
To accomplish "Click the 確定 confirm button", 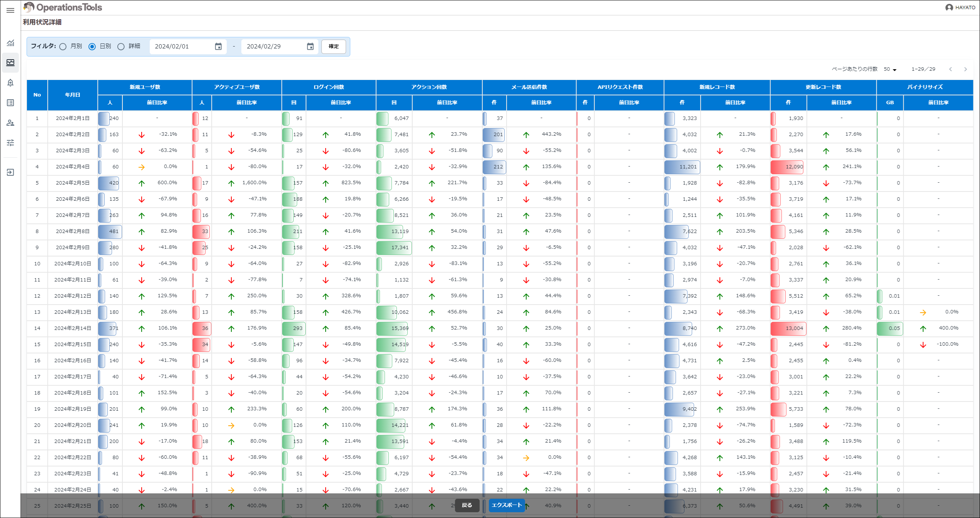I will pyautogui.click(x=334, y=47).
